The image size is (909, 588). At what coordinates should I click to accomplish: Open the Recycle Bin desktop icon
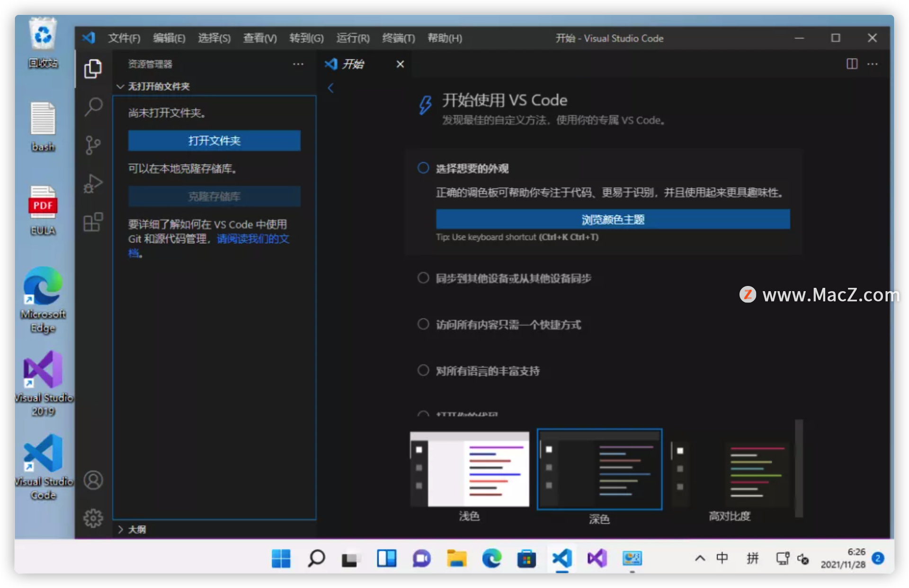click(43, 43)
